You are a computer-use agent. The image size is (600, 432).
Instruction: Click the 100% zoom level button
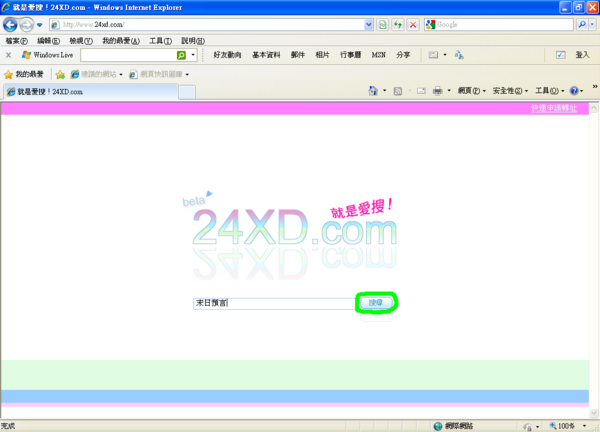[x=562, y=426]
